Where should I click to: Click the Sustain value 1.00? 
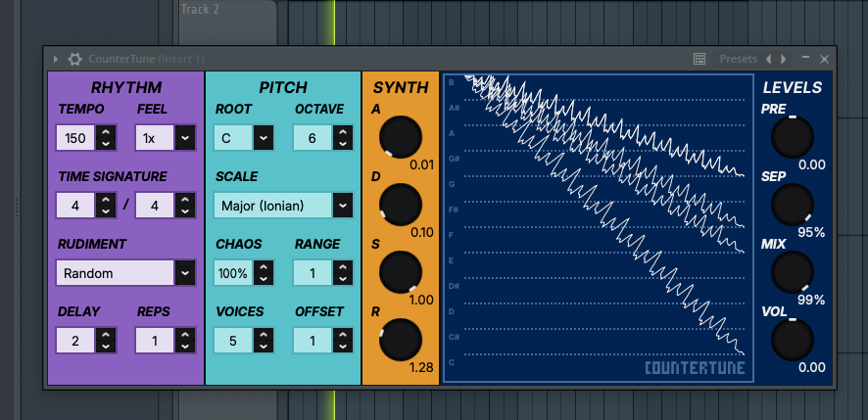click(x=421, y=300)
